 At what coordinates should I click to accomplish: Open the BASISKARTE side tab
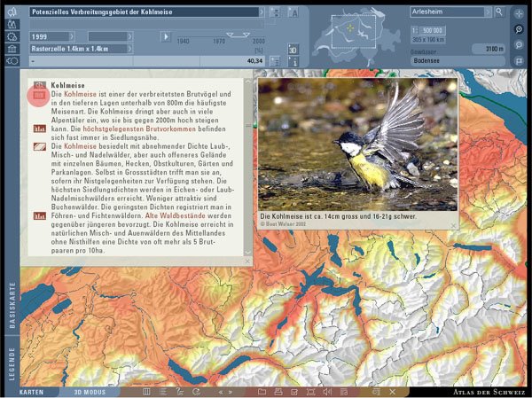coord(12,305)
